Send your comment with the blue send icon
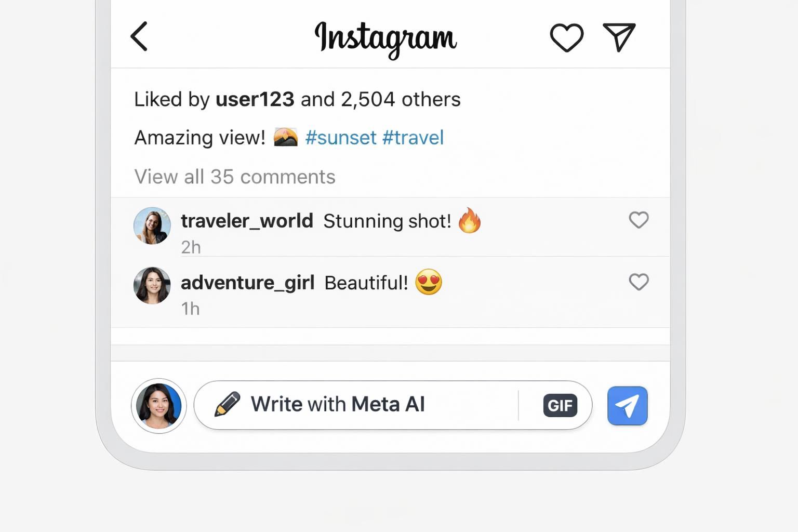The height and width of the screenshot is (532, 798). point(627,405)
